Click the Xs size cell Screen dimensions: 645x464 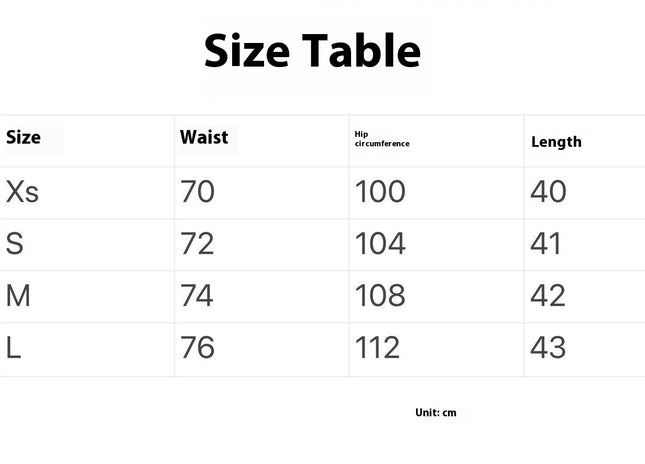tap(22, 192)
